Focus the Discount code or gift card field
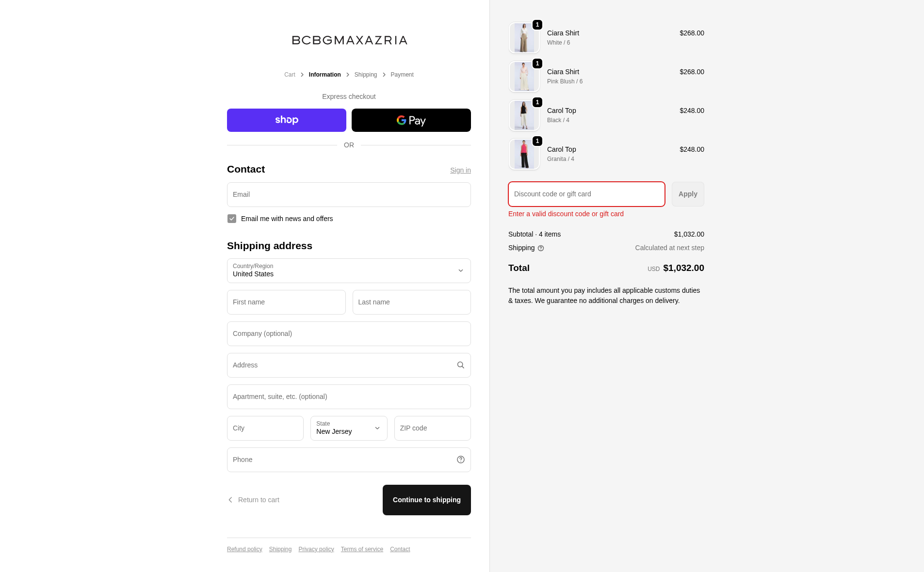924x572 pixels. (x=586, y=194)
